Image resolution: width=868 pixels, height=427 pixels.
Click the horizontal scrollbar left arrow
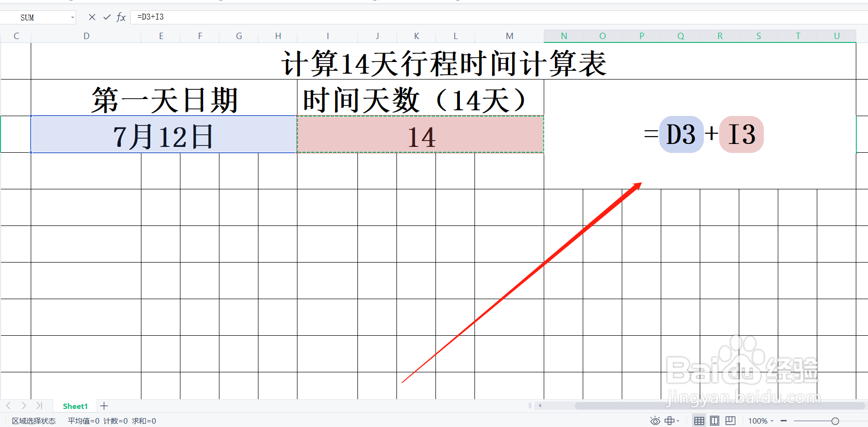[540, 406]
